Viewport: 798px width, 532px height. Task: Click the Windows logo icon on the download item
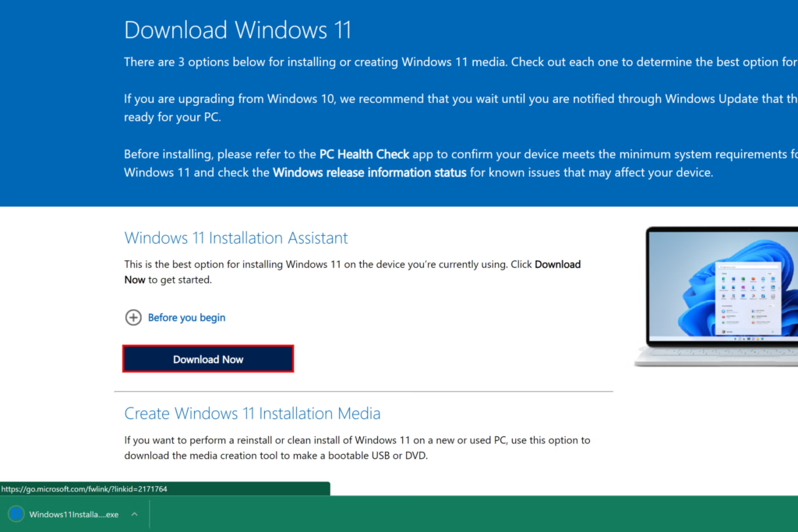point(16,514)
